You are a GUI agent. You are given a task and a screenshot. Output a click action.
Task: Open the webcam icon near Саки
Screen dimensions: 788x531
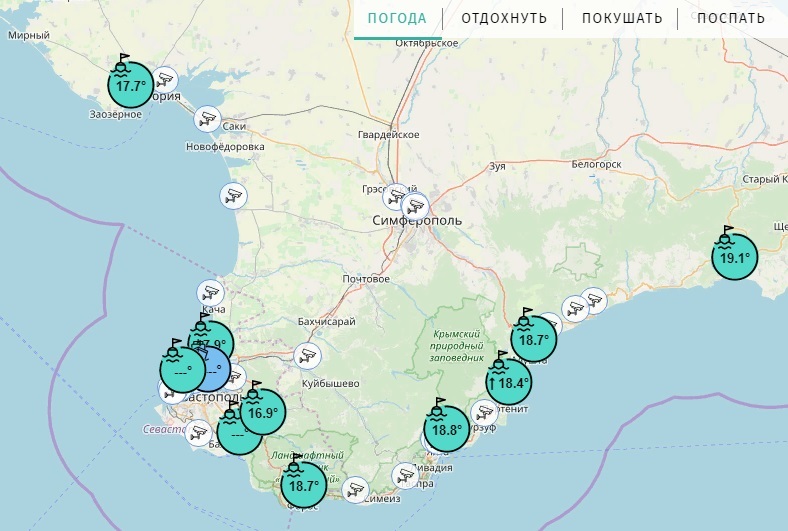click(x=207, y=118)
